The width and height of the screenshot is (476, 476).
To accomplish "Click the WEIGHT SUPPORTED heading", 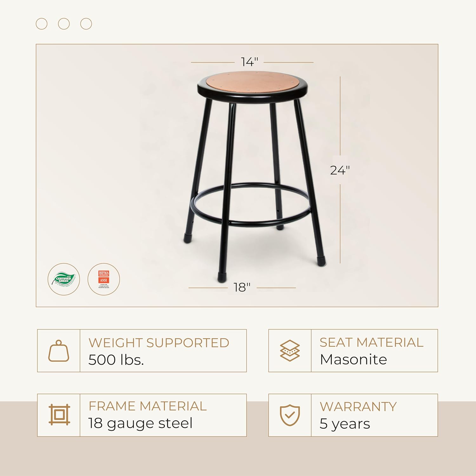I will click(159, 343).
